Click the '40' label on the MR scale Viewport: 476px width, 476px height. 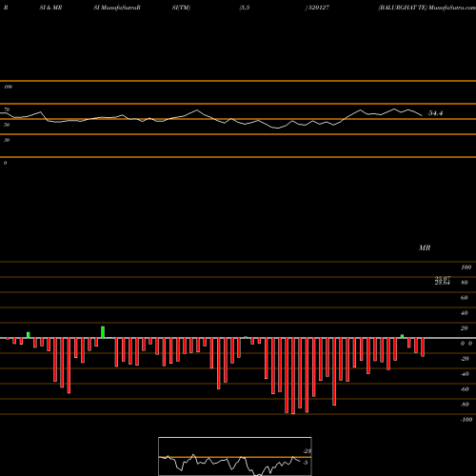465,313
